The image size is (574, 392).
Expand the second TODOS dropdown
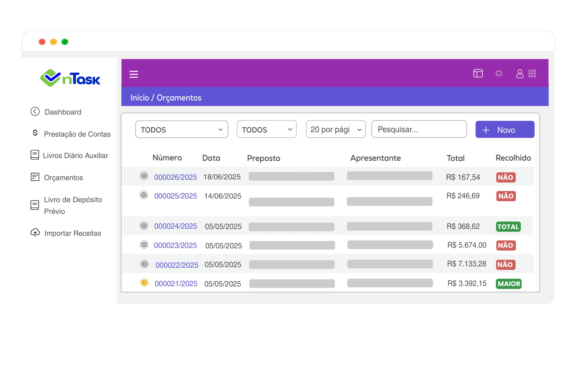[x=267, y=129]
